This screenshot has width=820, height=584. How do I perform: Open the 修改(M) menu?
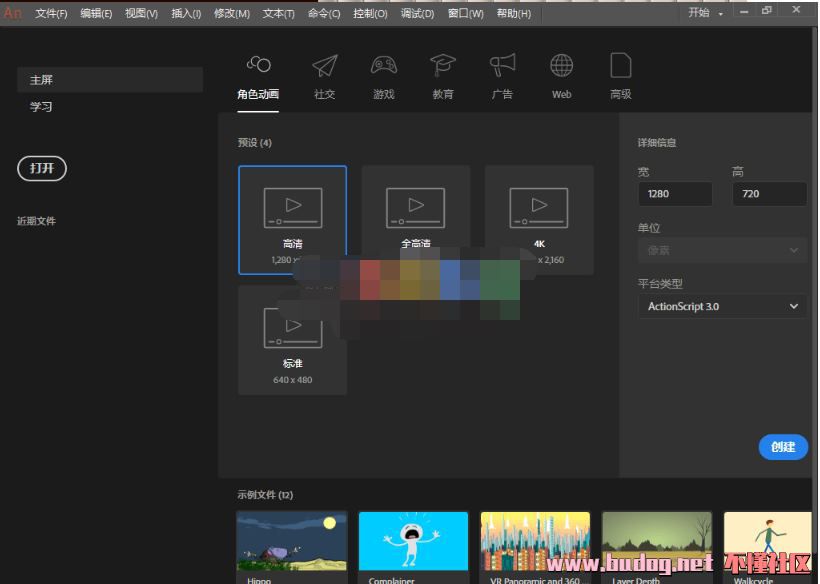click(x=231, y=13)
